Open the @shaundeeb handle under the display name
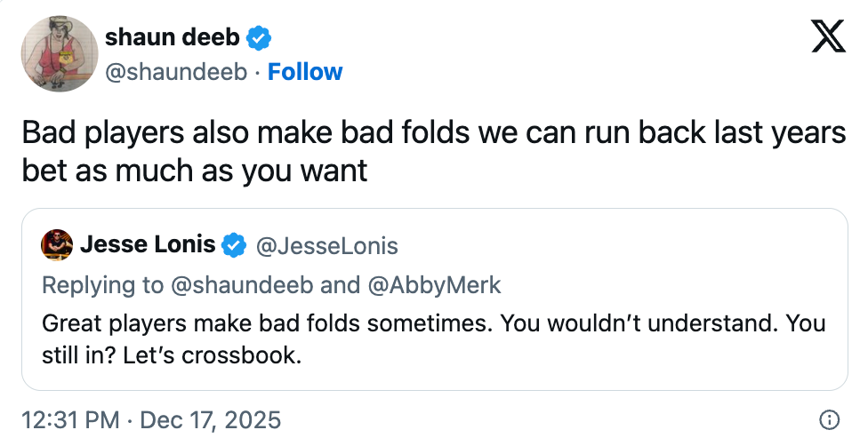This screenshot has width=868, height=446. click(x=176, y=72)
